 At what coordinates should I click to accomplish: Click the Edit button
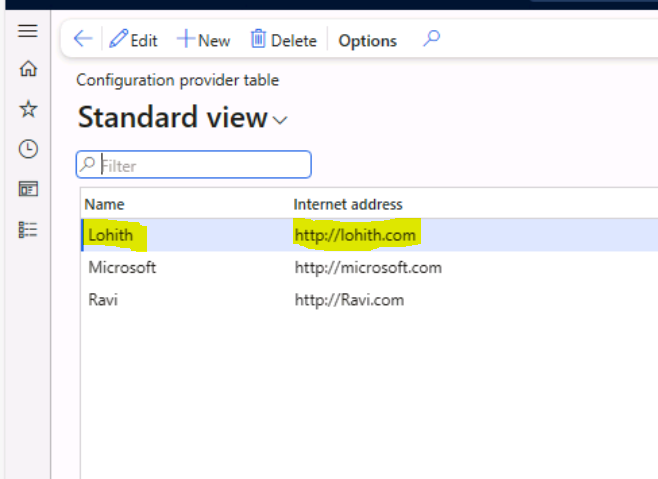click(x=133, y=40)
